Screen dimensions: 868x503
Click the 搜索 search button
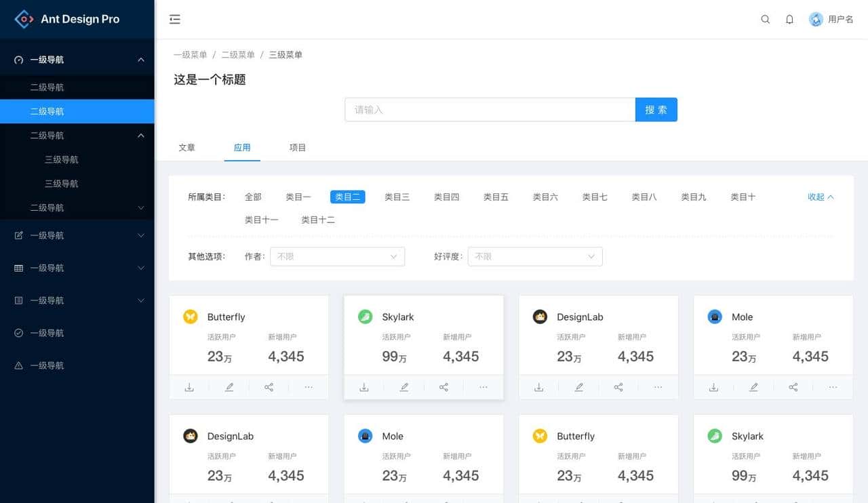click(x=656, y=109)
